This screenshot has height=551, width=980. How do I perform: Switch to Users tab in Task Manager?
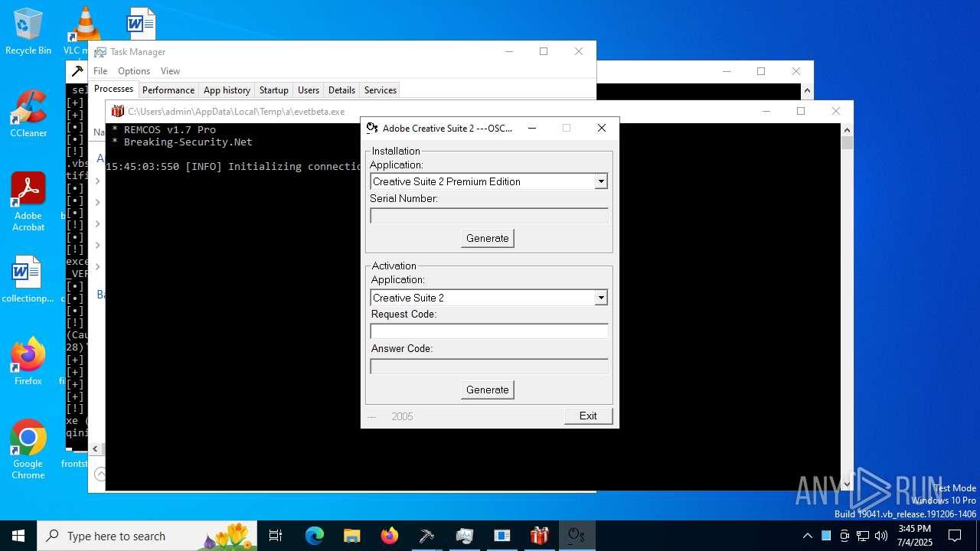point(309,90)
